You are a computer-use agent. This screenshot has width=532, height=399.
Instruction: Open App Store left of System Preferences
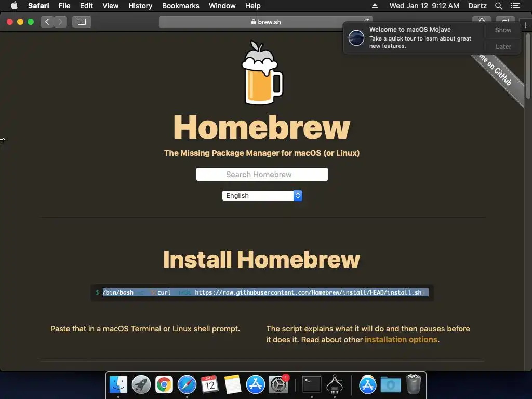coord(255,384)
